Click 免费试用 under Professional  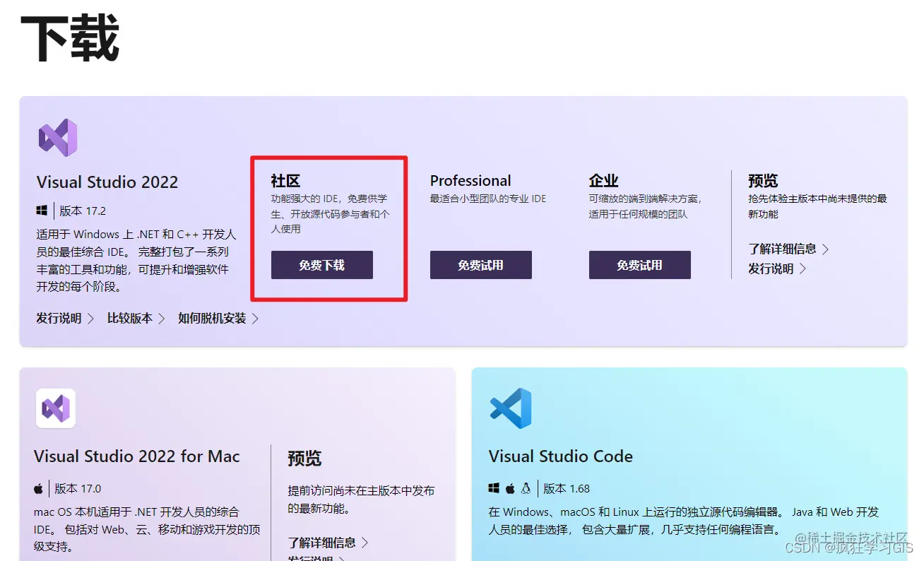[x=480, y=265]
